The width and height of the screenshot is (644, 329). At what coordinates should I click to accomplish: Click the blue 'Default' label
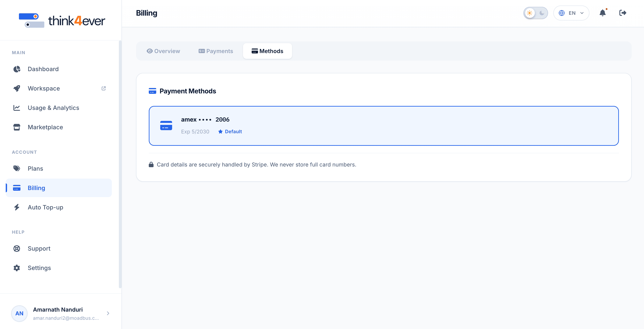pos(233,132)
